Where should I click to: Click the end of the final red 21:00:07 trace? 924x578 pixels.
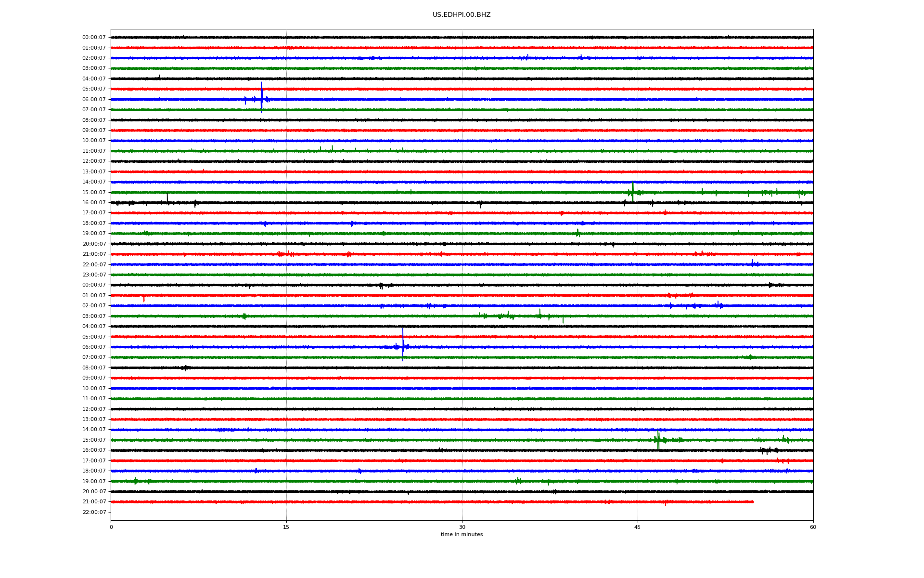753,502
